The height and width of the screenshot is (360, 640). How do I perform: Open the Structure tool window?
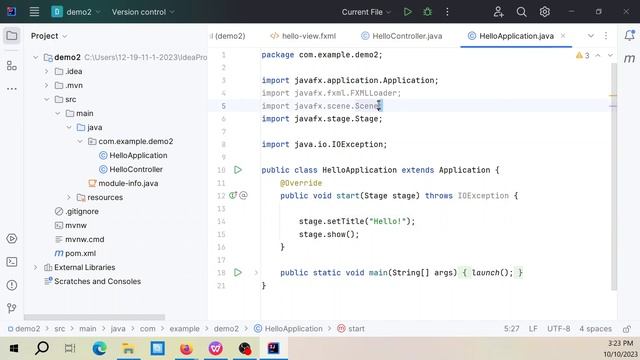click(x=12, y=65)
